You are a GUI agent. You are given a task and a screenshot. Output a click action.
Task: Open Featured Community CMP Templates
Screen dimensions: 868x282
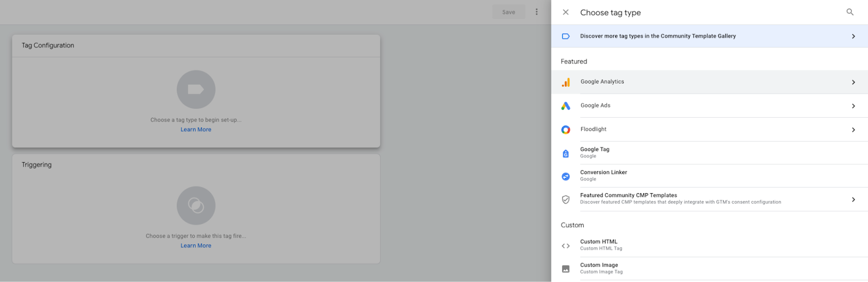pos(710,199)
